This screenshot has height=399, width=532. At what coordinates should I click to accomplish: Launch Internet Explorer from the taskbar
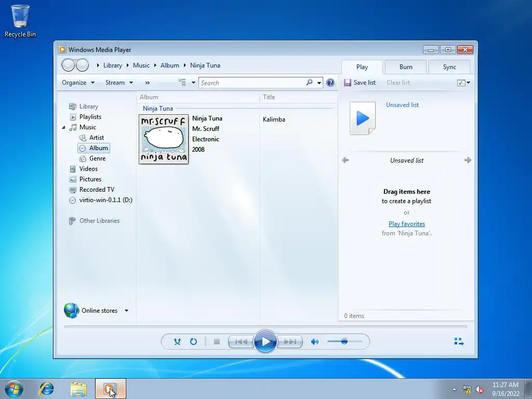pos(46,389)
